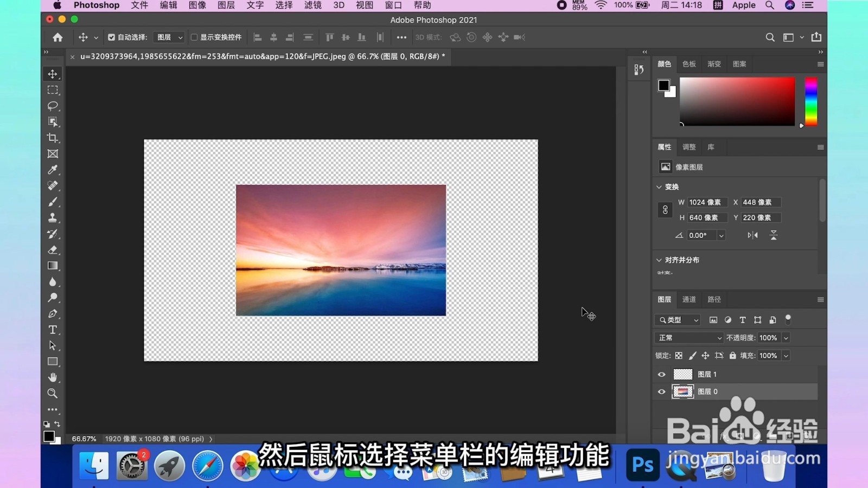Screen dimensions: 868x488
Task: Switch to the 路径 tab
Action: pos(714,299)
